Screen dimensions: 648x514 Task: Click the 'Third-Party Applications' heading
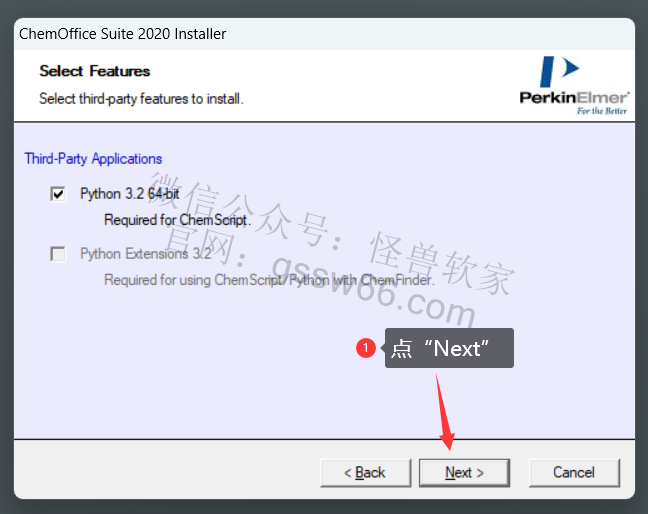tap(93, 159)
